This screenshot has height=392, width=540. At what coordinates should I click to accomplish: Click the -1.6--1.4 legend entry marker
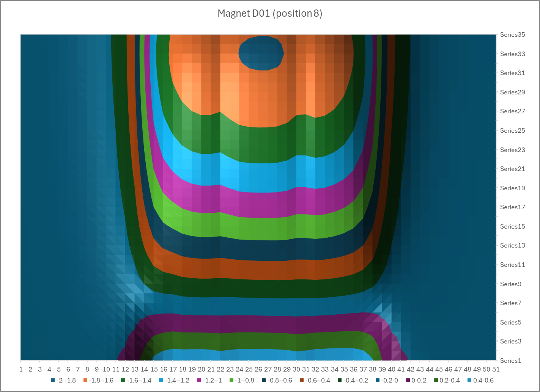click(x=123, y=380)
